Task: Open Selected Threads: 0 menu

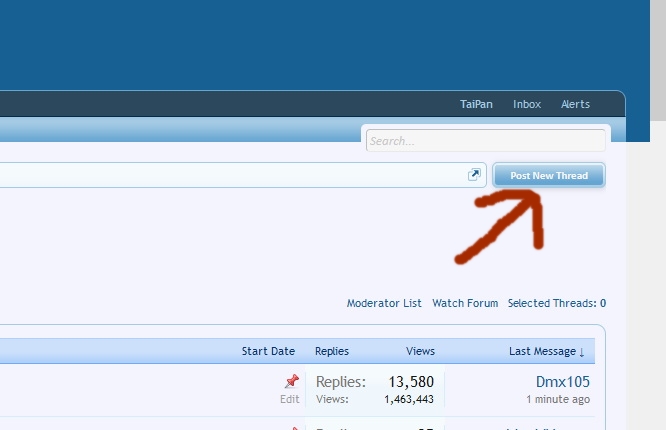Action: click(557, 303)
